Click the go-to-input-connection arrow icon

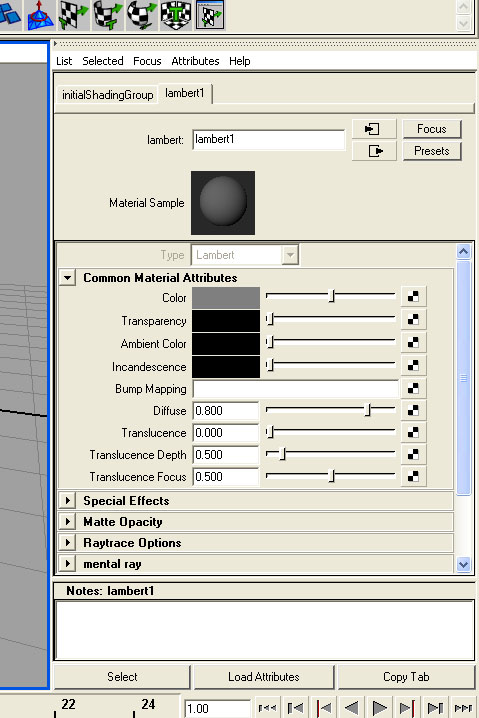(374, 129)
